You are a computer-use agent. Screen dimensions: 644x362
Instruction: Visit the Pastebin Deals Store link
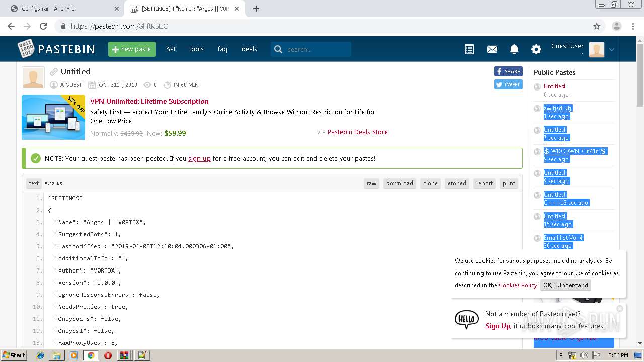(x=357, y=132)
